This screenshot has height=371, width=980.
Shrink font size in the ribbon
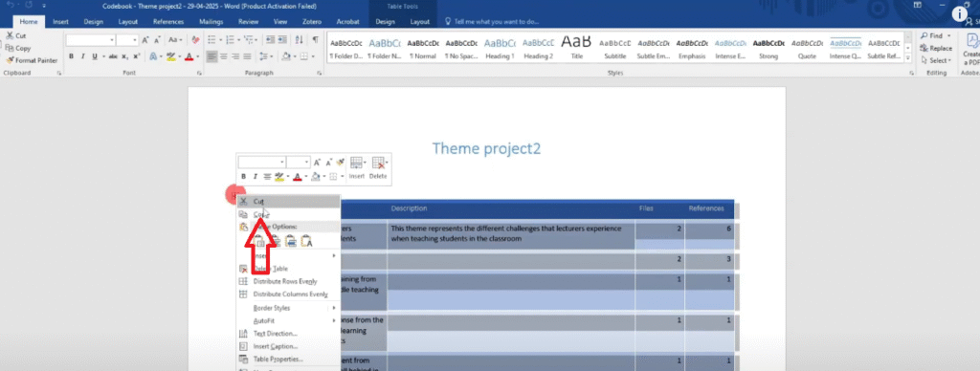click(157, 40)
